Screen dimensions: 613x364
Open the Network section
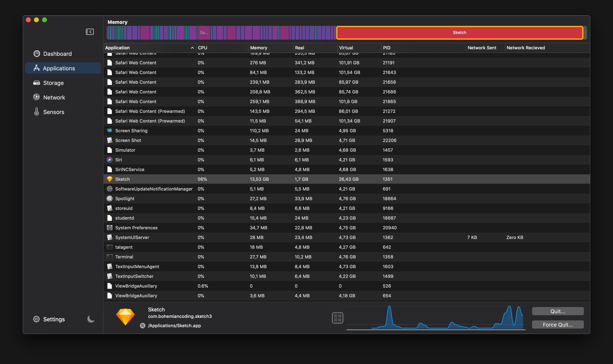pos(54,97)
